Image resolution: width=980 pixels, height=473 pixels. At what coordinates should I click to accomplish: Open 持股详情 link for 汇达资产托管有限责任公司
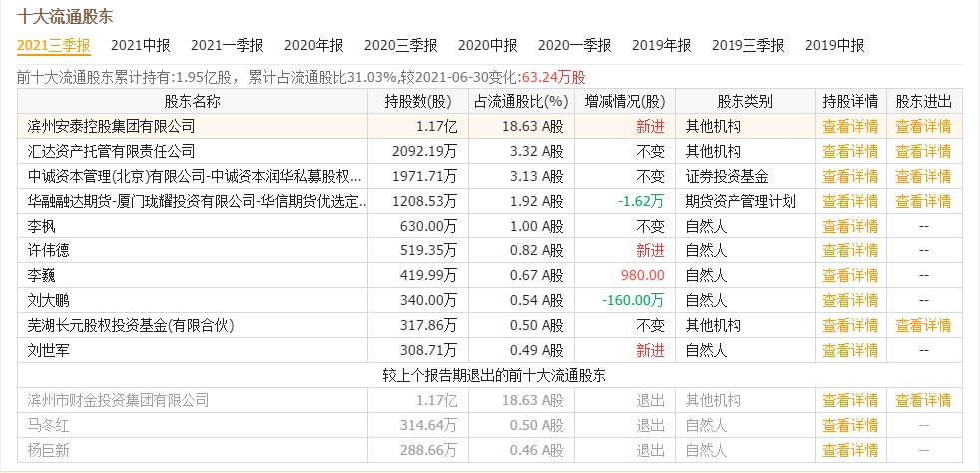coord(850,152)
